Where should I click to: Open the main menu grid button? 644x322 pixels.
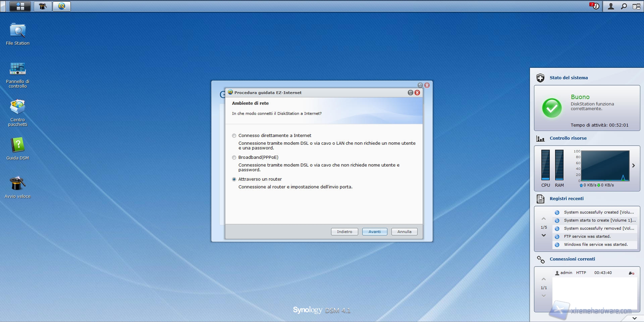(20, 6)
